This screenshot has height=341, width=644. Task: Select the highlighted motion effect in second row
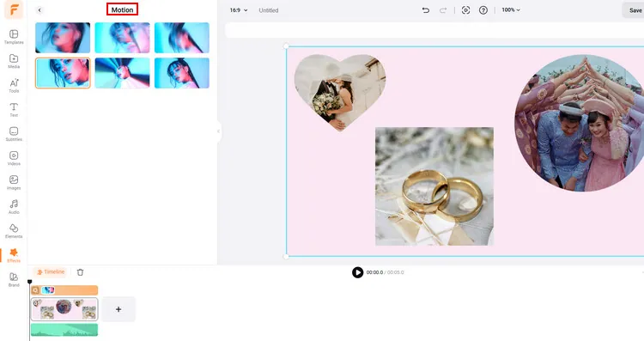coord(63,73)
